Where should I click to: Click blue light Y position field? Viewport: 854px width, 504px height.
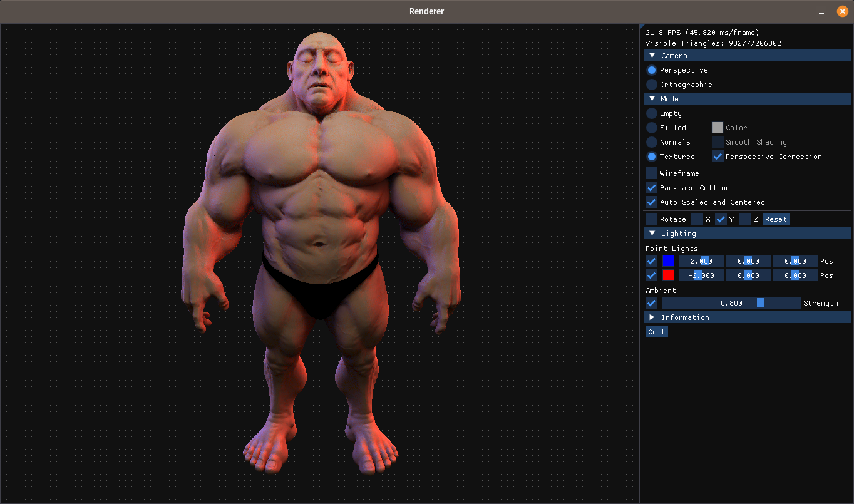[x=748, y=261]
